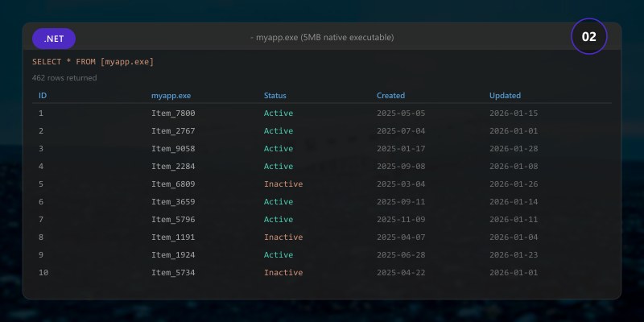Select cell Item_7800

[x=173, y=113]
